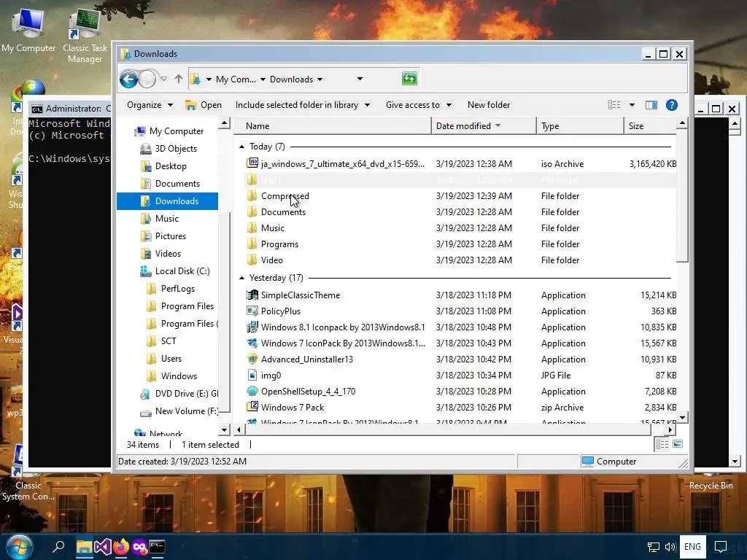This screenshot has width=747, height=560.
Task: Collapse the Yesterday (17) group
Action: point(242,278)
